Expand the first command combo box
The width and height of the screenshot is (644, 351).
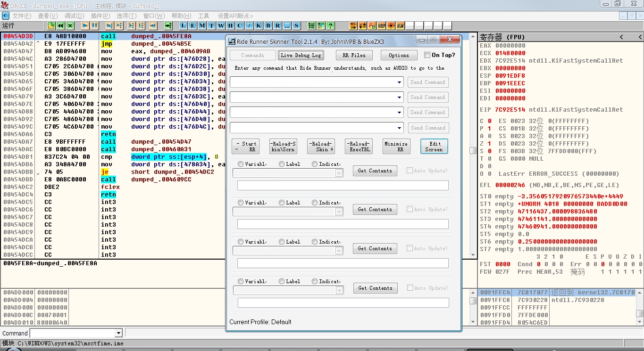pos(400,82)
